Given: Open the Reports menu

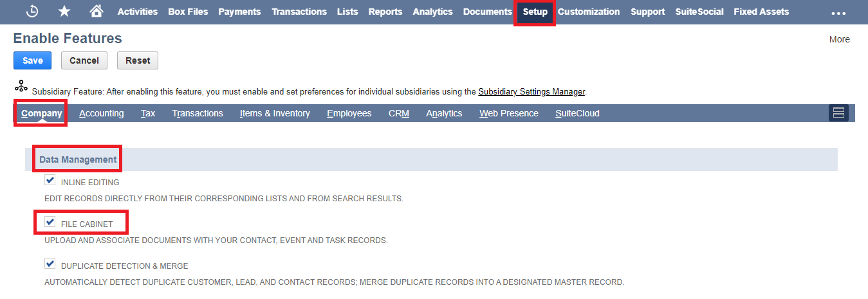Looking at the screenshot, I should 385,12.
